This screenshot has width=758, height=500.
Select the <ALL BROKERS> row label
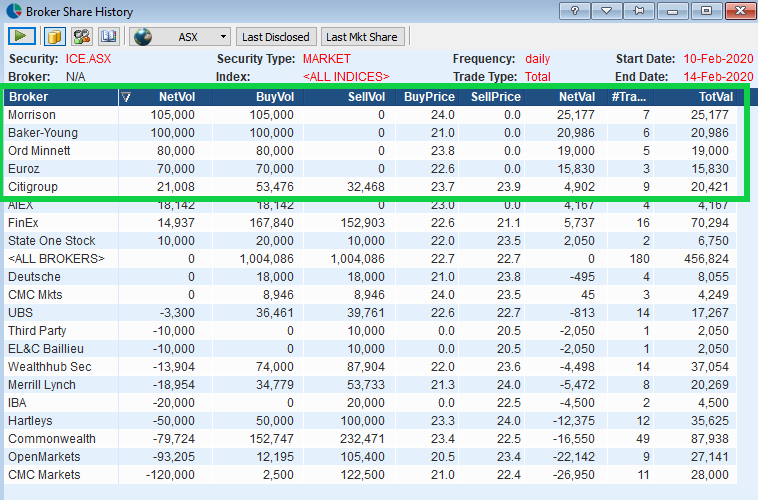tap(56, 259)
